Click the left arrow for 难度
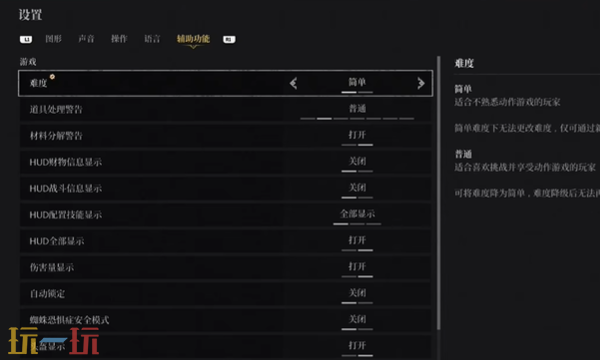This screenshot has width=600, height=360. (x=293, y=83)
